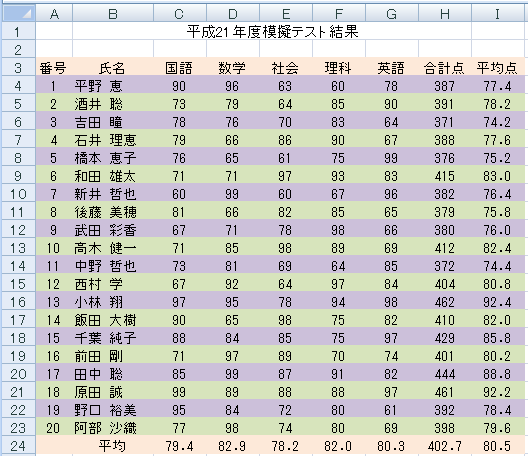Screen dimensions: 528x456
Task: Select column I header
Action: (498, 13)
